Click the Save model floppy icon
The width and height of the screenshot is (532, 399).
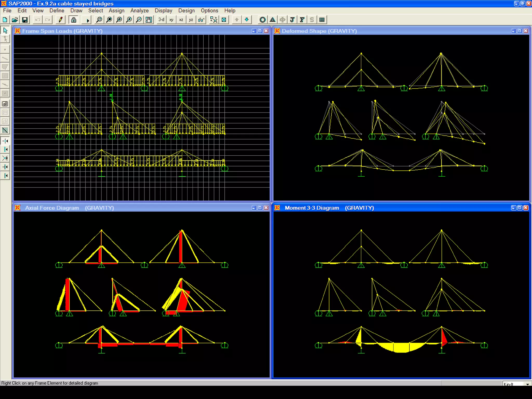pos(25,20)
